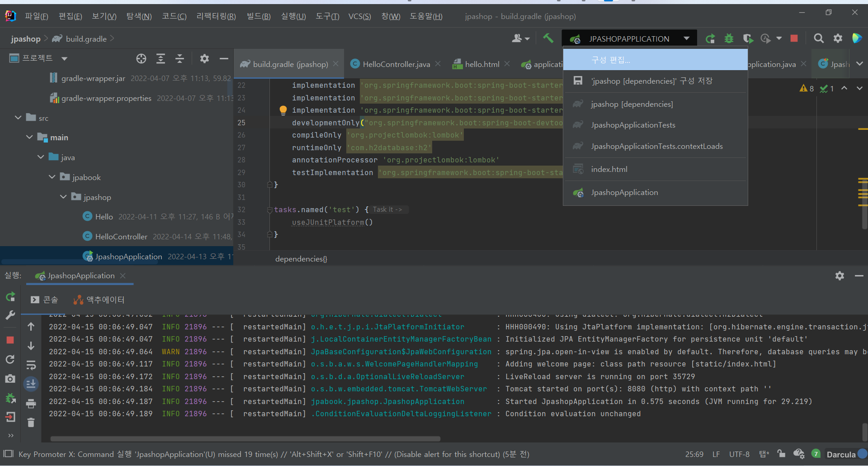The image size is (868, 466).
Task: Collapse the java folder
Action: (41, 157)
